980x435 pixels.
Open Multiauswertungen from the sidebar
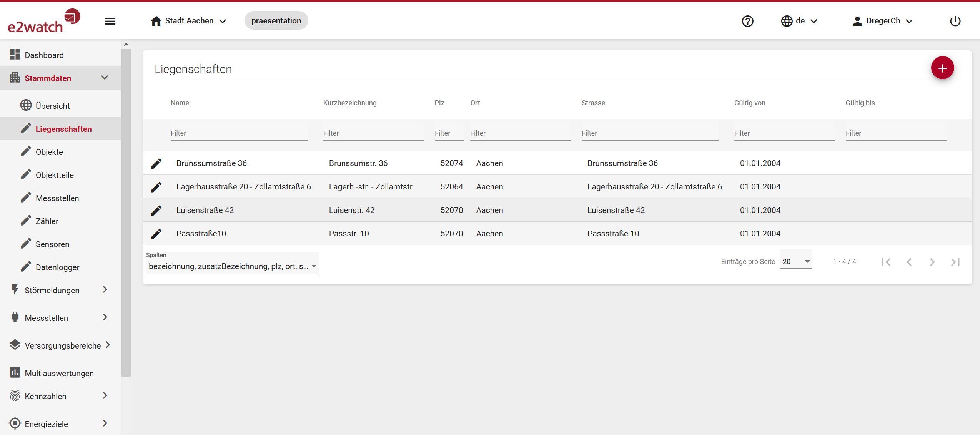tap(59, 373)
